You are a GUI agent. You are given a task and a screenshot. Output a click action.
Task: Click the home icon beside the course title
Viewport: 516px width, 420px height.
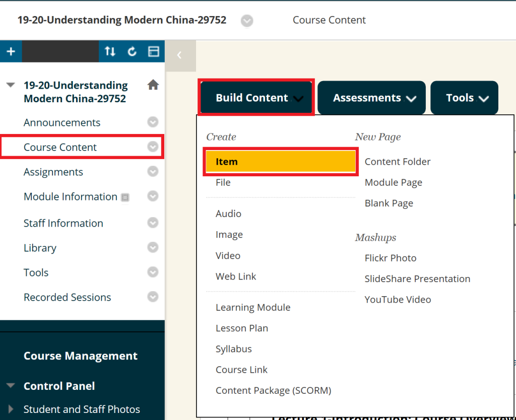pyautogui.click(x=153, y=85)
